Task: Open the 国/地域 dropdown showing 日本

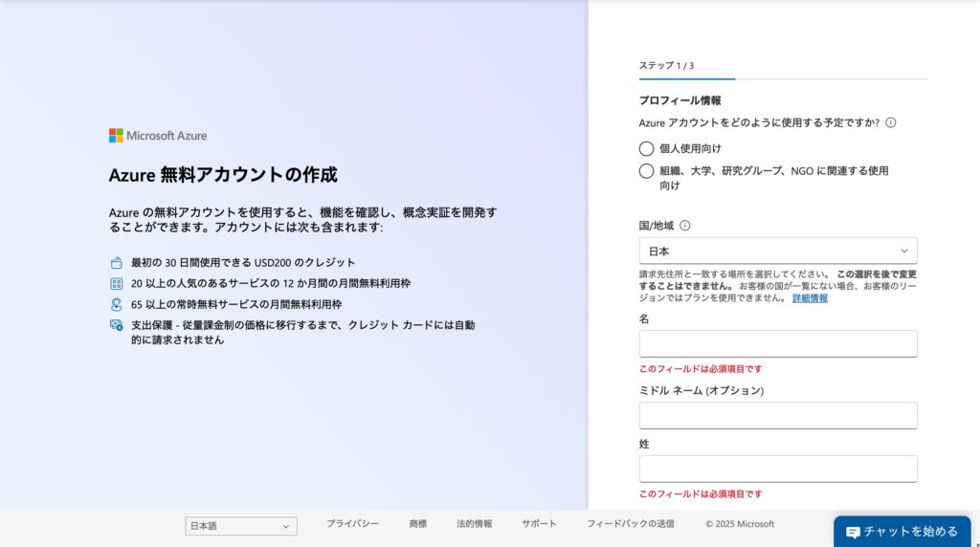Action: [x=777, y=251]
